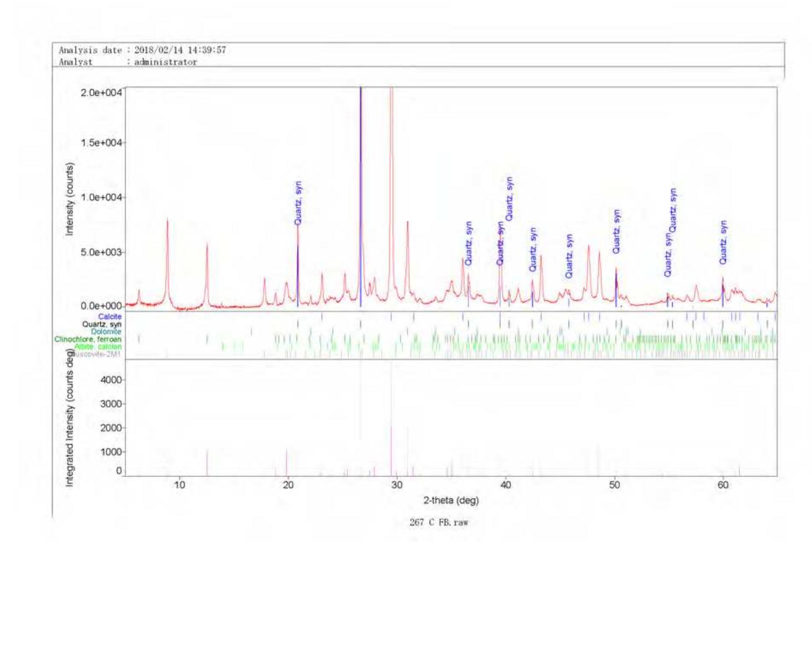Select the Quartz, syn legend entry
The width and height of the screenshot is (812, 669).
click(x=102, y=324)
